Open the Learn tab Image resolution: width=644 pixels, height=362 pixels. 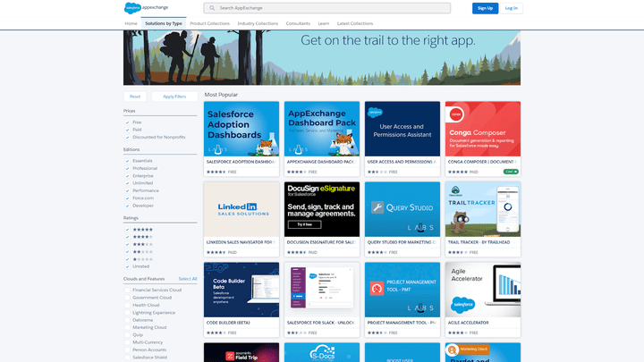(324, 23)
